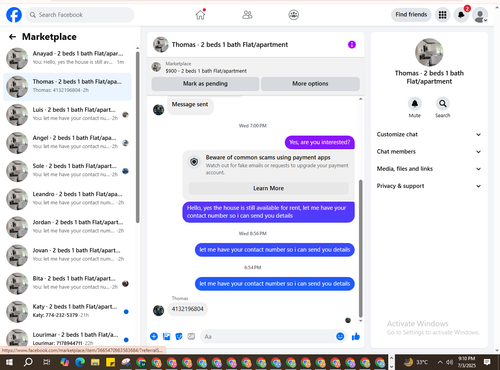Open Lourimar conversation in chat list

68,337
